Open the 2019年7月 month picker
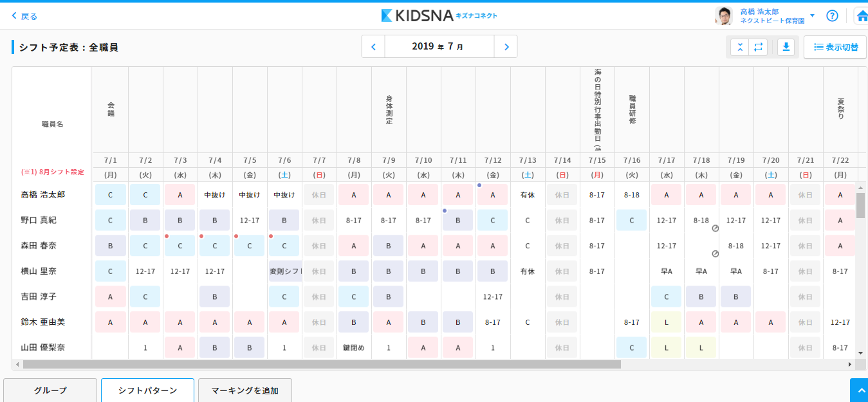868x402 pixels. 439,47
